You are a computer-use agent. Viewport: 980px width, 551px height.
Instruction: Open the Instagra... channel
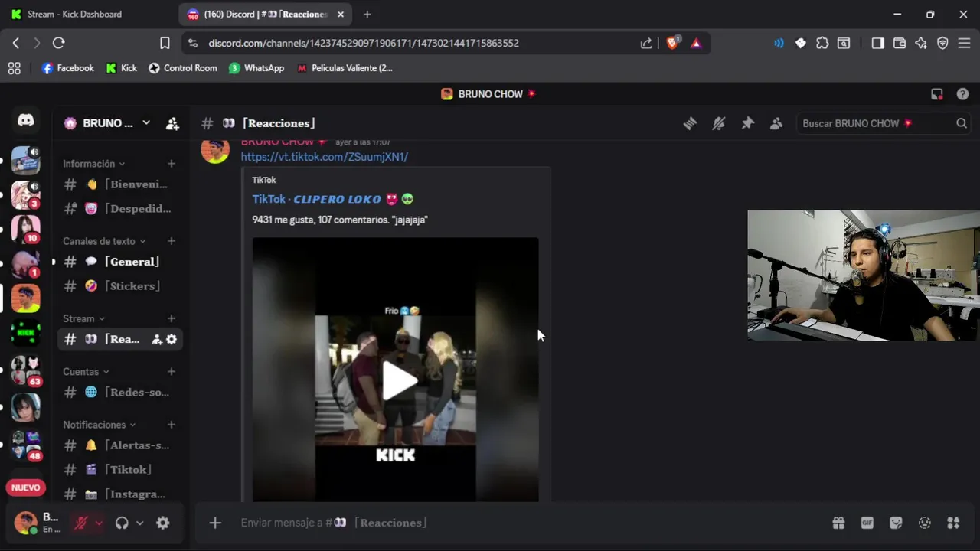119,494
